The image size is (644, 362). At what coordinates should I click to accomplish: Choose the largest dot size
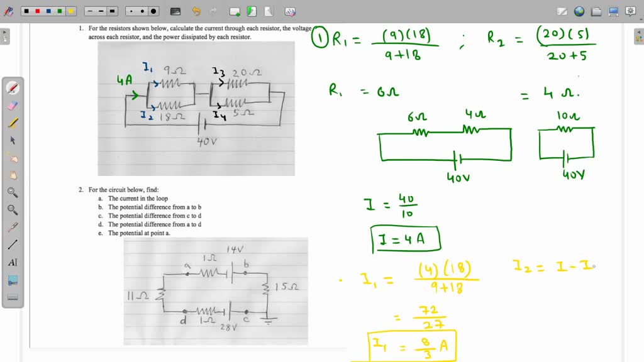pyautogui.click(x=153, y=11)
